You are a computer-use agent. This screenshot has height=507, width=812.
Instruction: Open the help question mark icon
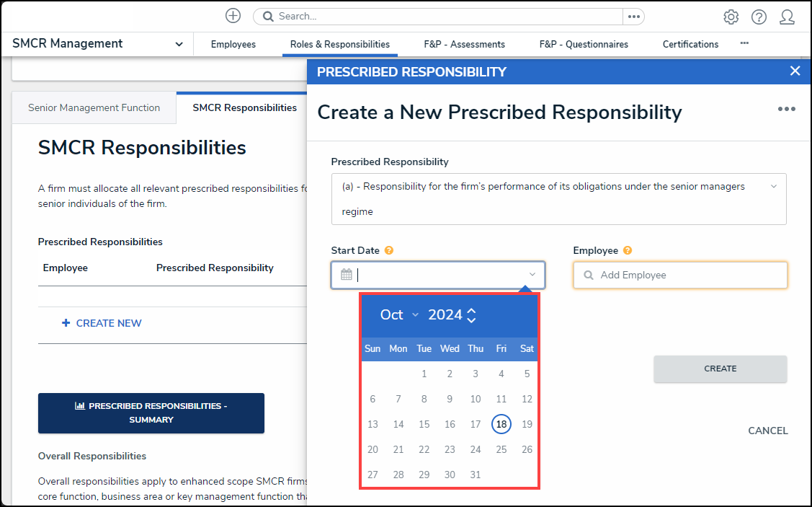759,17
